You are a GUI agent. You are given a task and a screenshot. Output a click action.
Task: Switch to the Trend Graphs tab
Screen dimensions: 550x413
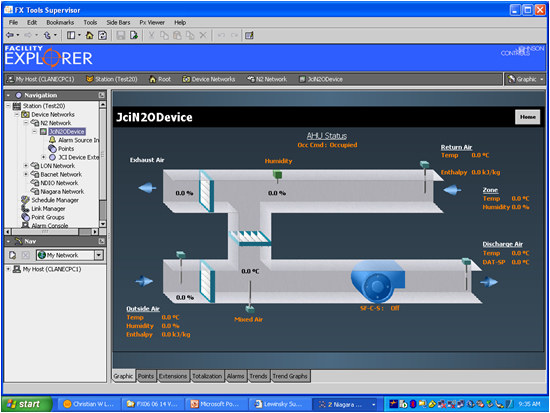(x=290, y=376)
